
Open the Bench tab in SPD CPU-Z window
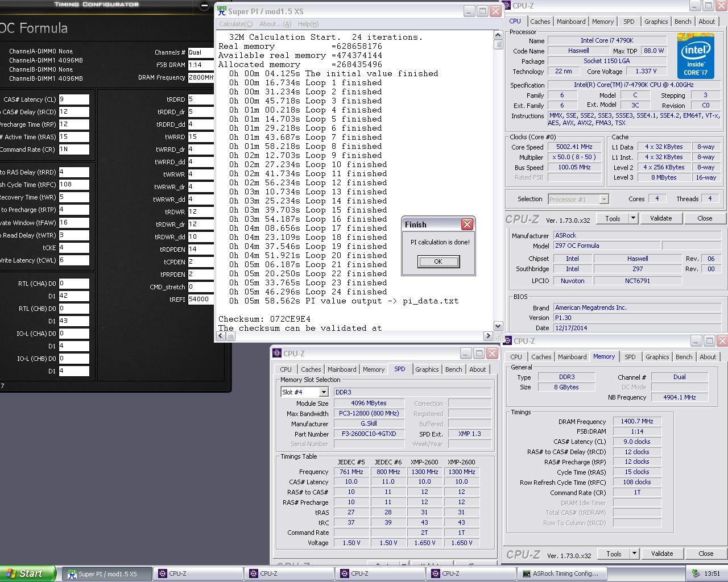tap(453, 369)
